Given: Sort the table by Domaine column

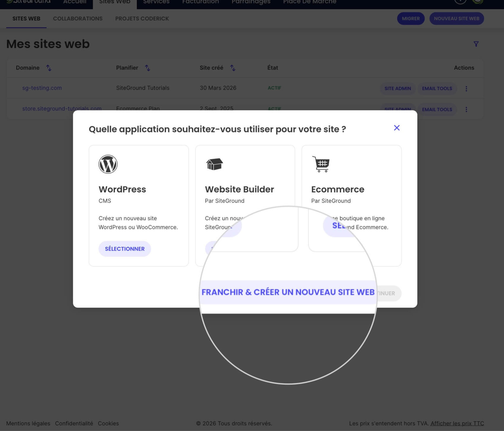Looking at the screenshot, I should 49,68.
